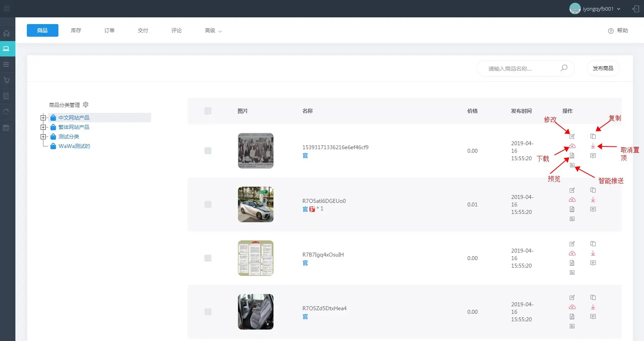Switch to the 库存 tab
Image resolution: width=644 pixels, height=341 pixels.
[x=76, y=30]
